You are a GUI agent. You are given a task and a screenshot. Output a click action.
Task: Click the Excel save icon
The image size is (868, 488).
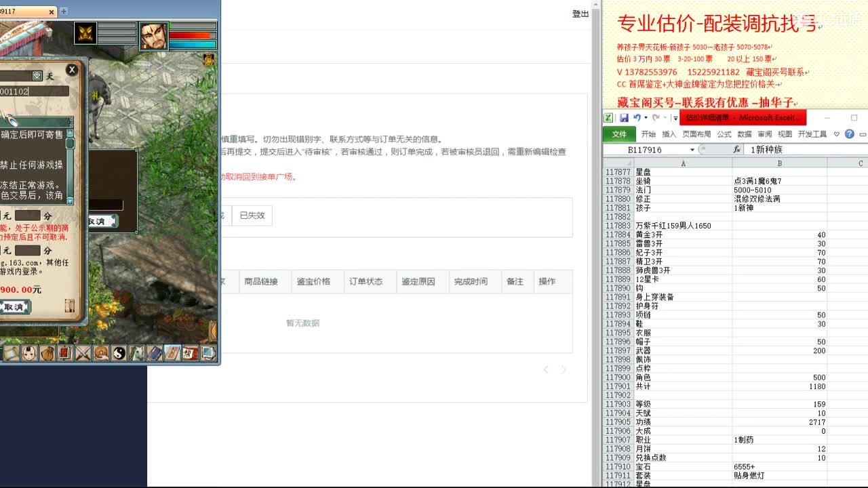tap(624, 118)
